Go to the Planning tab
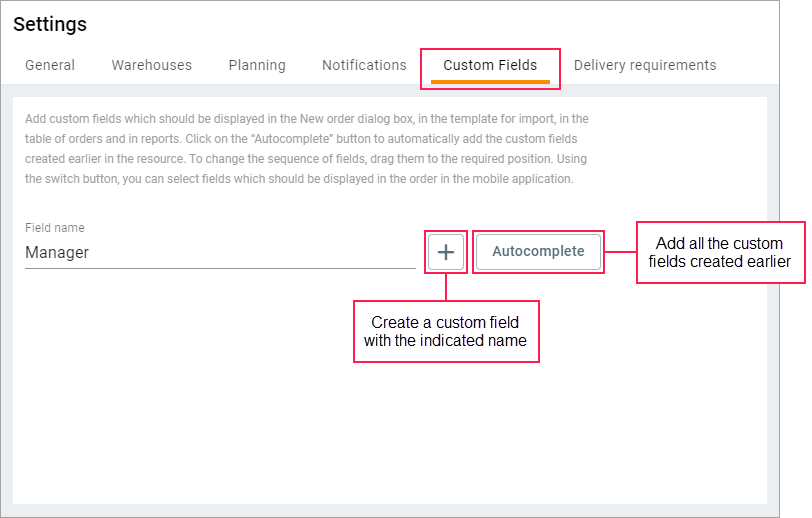 [x=257, y=65]
